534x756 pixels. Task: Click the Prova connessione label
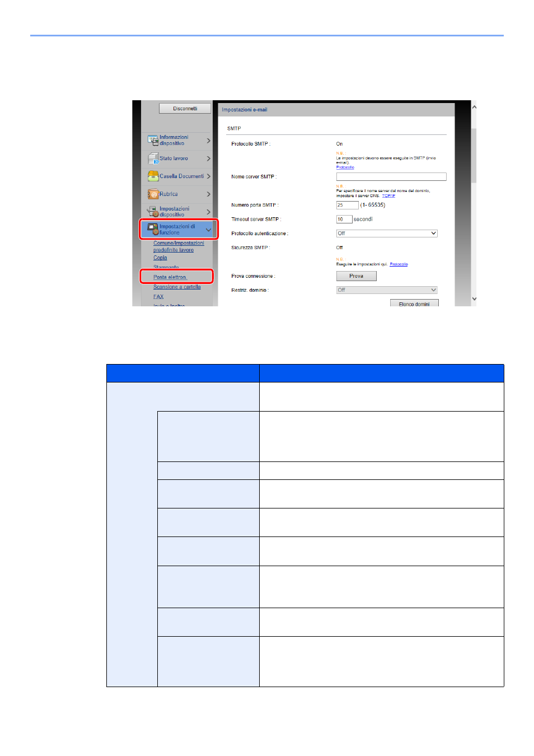coord(253,276)
